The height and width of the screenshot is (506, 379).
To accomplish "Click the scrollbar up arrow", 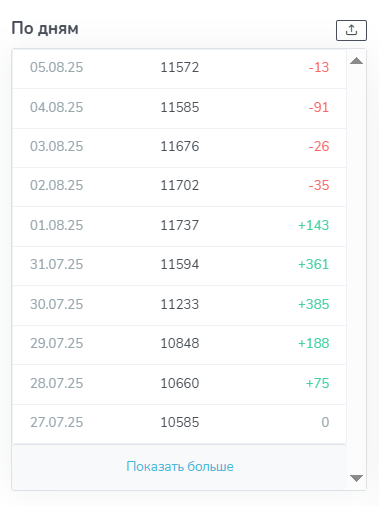I will (356, 61).
